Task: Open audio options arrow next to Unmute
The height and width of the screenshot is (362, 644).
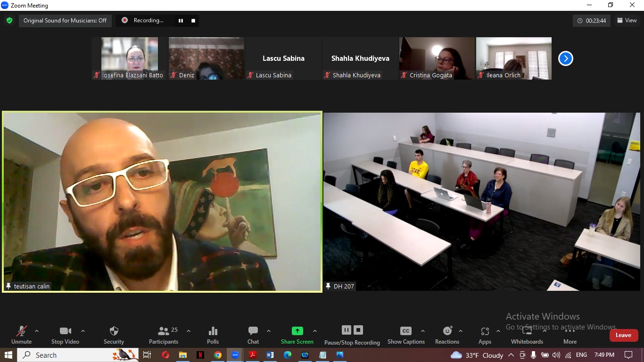Action: tap(37, 331)
